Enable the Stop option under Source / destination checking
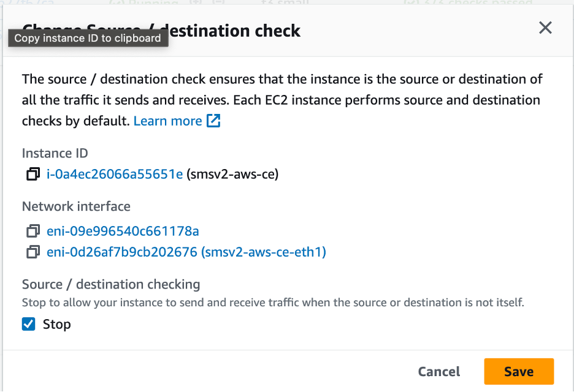 (28, 324)
